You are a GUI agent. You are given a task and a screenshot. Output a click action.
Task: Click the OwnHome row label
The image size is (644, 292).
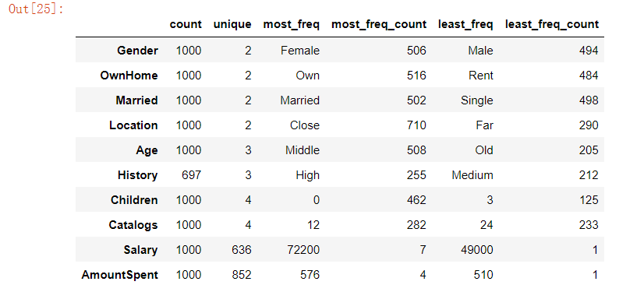[x=129, y=76]
